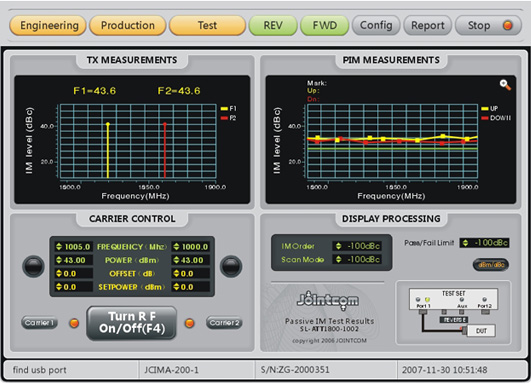Viewport: 531px width, 385px height.
Task: Click the round black knob beside Carrier 2
Action: 231,266
